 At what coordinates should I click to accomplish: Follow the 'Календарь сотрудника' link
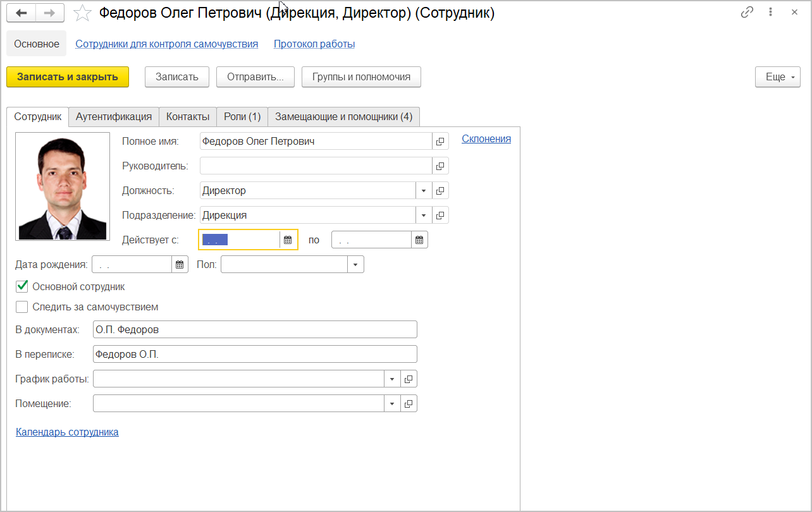coord(67,432)
